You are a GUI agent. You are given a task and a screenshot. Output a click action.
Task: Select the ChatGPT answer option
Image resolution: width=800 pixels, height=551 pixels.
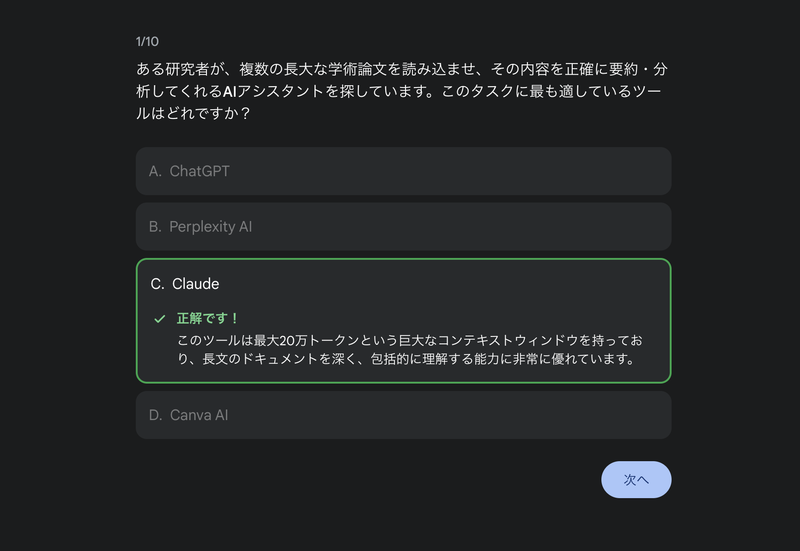point(403,171)
